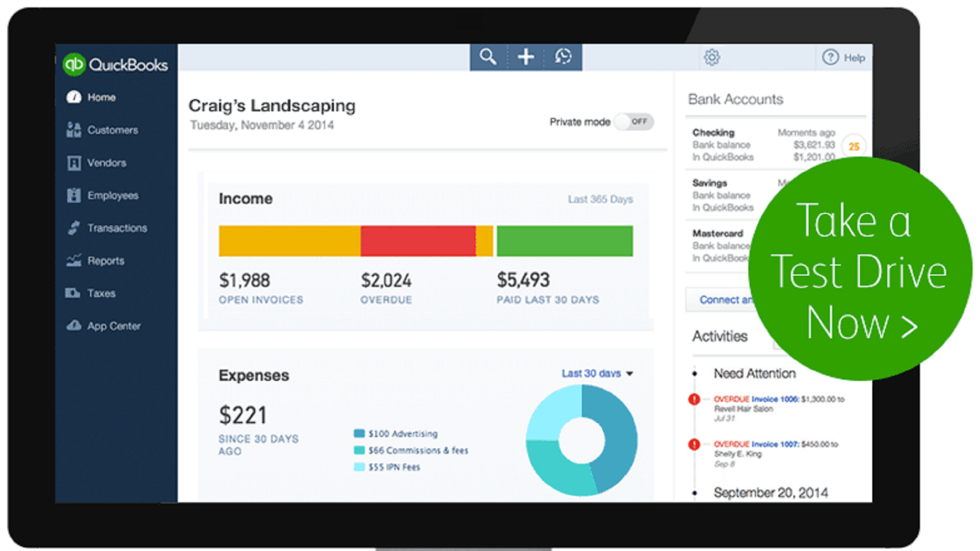Click $55 IPN Fees legend swatch
This screenshot has width=980, height=551.
(359, 467)
